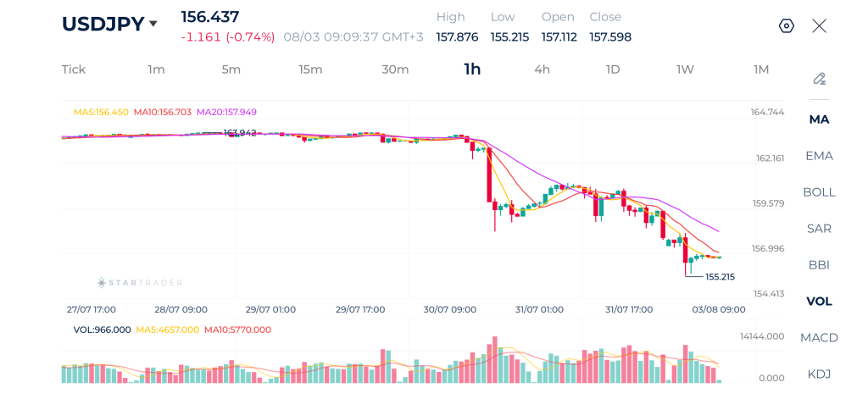
Task: Select the 1M monthly timeframe
Action: pyautogui.click(x=761, y=69)
